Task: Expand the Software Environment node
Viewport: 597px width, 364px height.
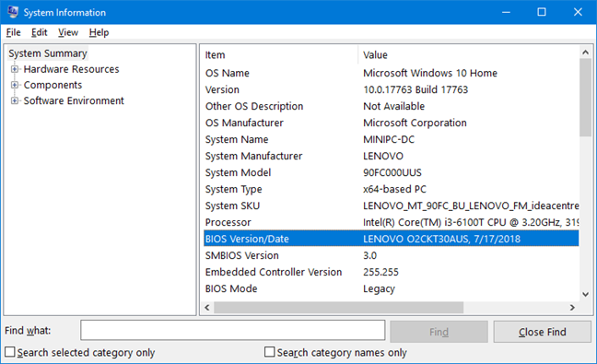Action: click(15, 100)
